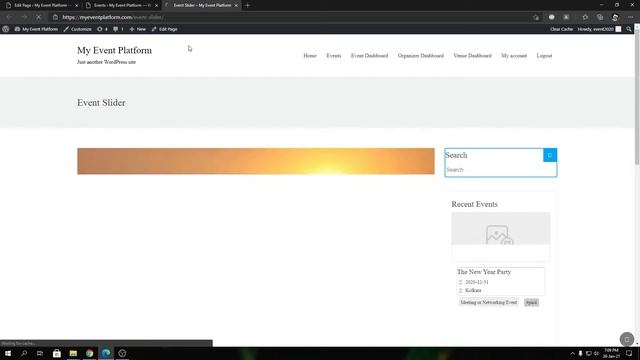Click the round white extension icon in toolbar
The width and height of the screenshot is (640, 360).
551,17
